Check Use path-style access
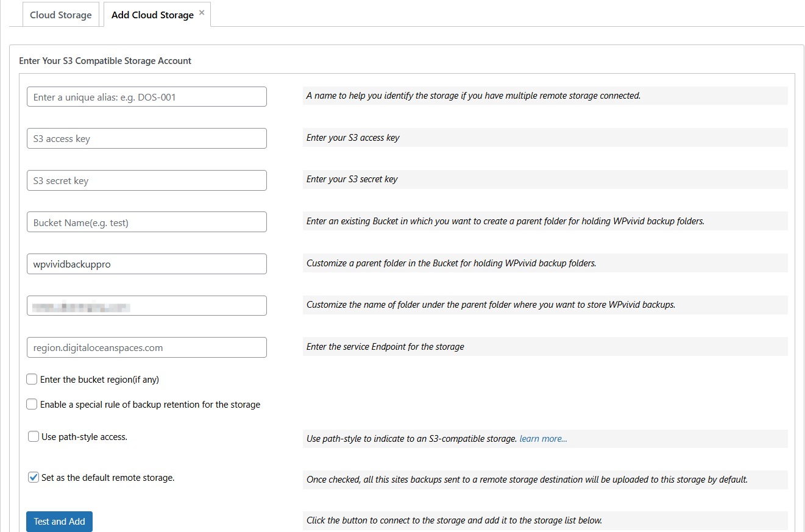The image size is (805, 532). pos(34,436)
